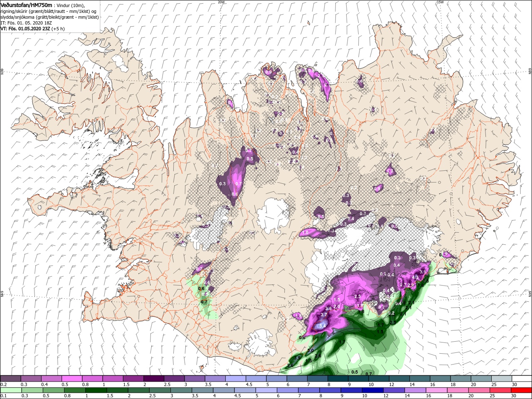
Task: Click the Veðurstofan/HM750m map title
Action: tap(26, 5)
